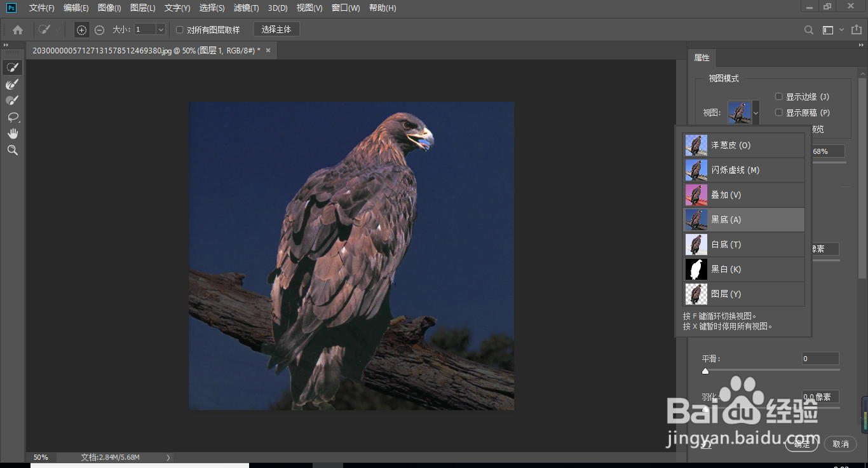Screen dimensions: 868x468
Task: Choose the Subtract from selection mode icon
Action: click(100, 30)
